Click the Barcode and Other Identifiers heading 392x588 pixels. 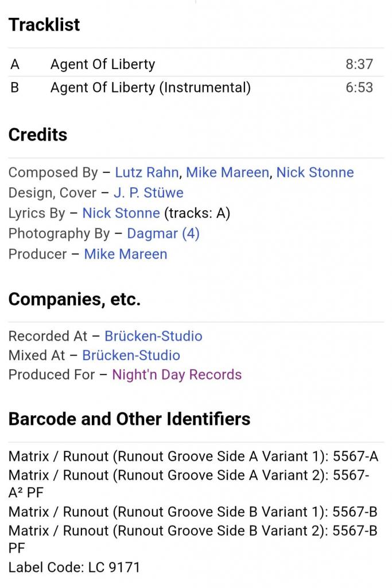click(129, 419)
